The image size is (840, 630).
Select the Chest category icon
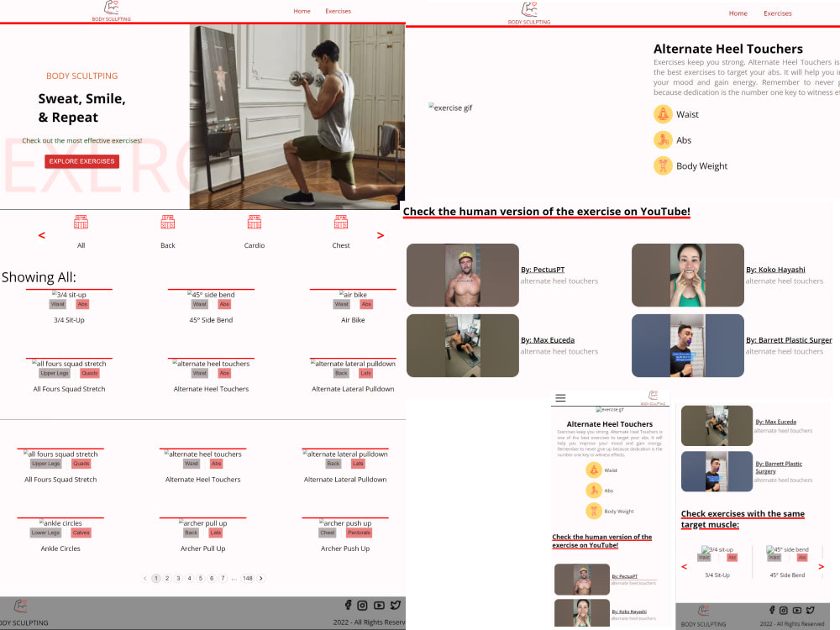pyautogui.click(x=341, y=222)
